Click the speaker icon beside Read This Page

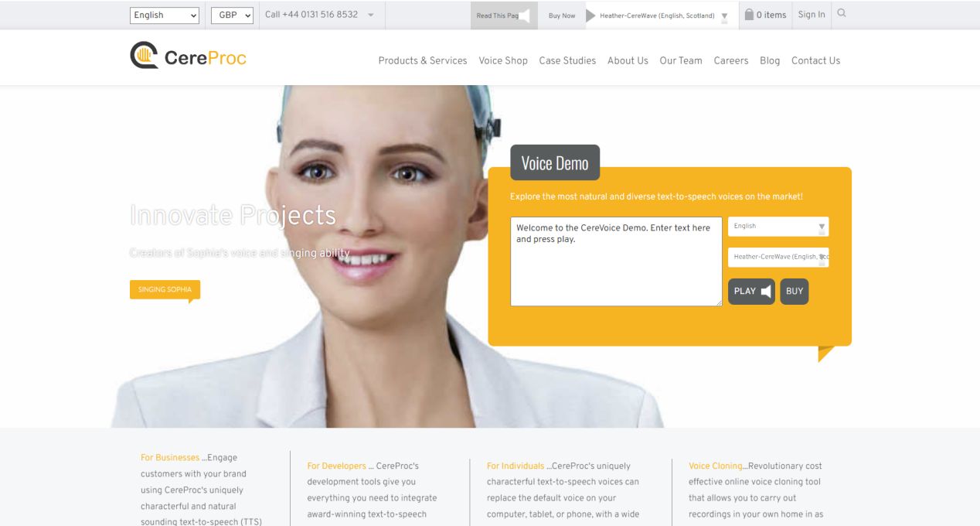[x=525, y=15]
